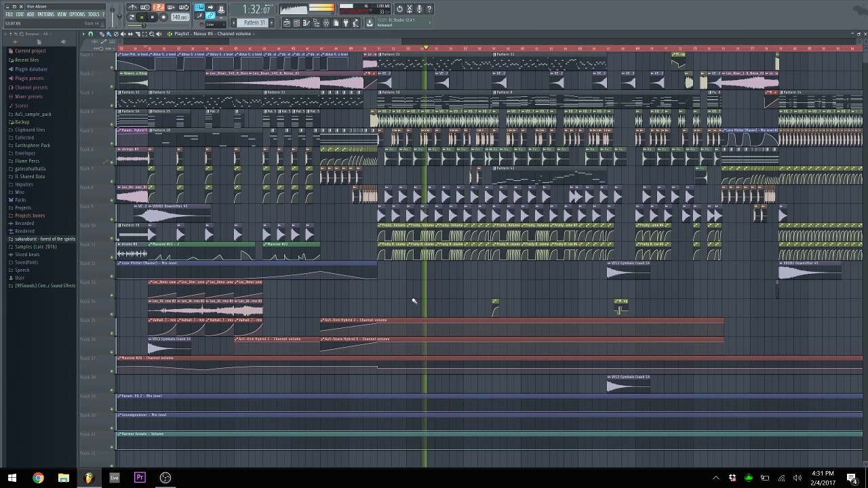Toggle typing keyboard to piano icon

click(199, 7)
